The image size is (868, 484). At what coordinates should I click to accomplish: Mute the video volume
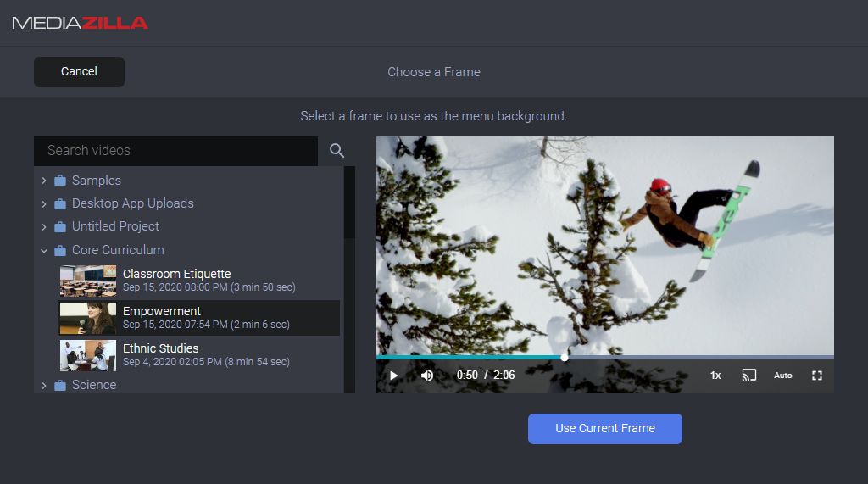(x=427, y=376)
